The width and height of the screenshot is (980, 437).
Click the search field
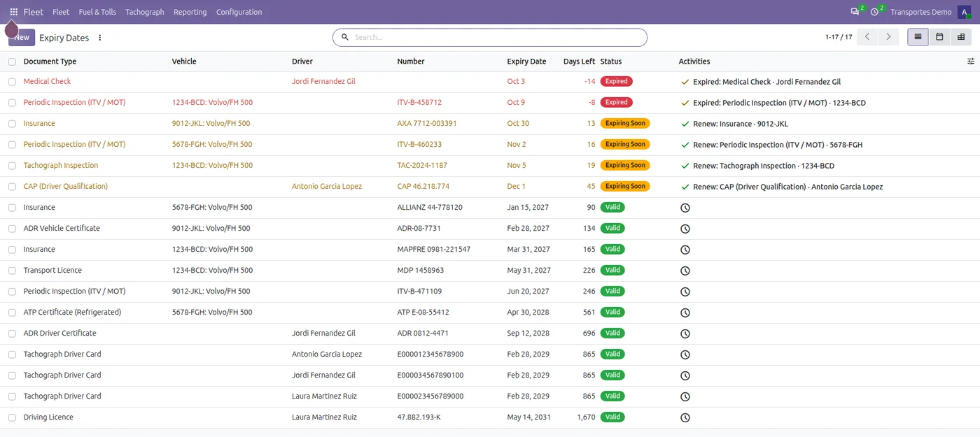tap(490, 37)
